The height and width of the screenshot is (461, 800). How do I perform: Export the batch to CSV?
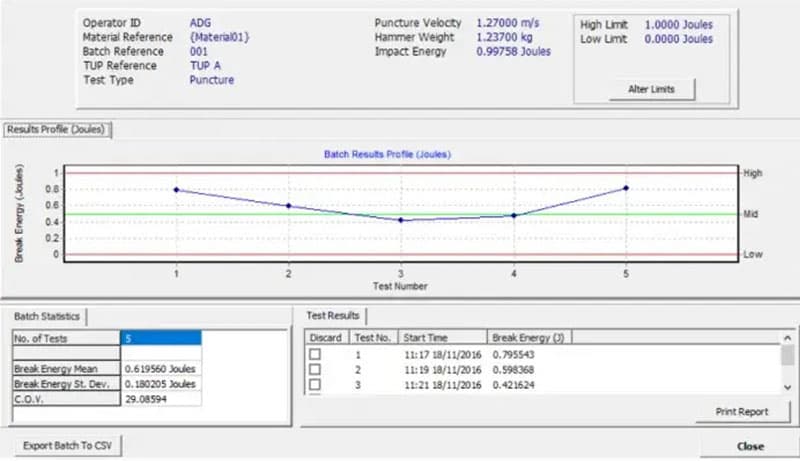tap(67, 446)
